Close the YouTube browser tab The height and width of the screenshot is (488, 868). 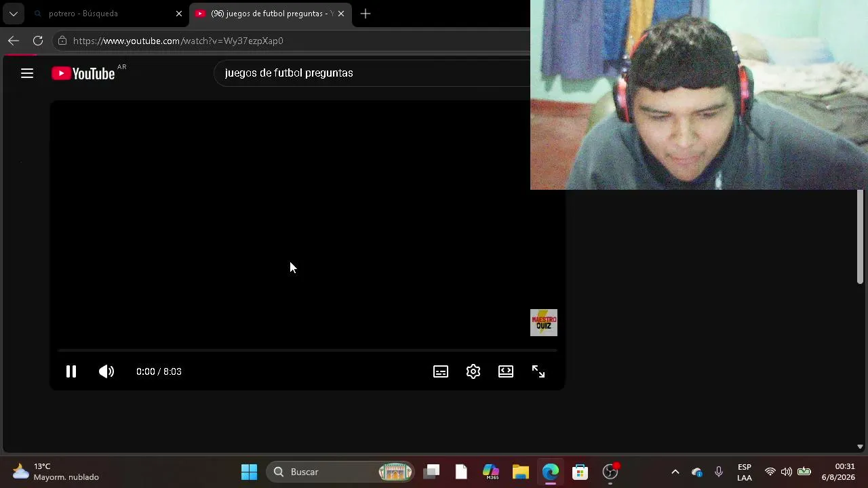[x=341, y=14]
